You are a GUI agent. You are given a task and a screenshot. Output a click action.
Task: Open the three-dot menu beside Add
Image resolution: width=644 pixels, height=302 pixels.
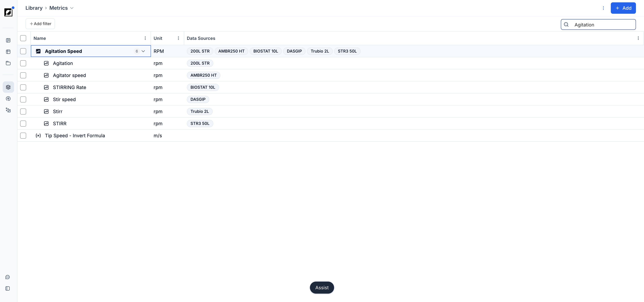603,8
